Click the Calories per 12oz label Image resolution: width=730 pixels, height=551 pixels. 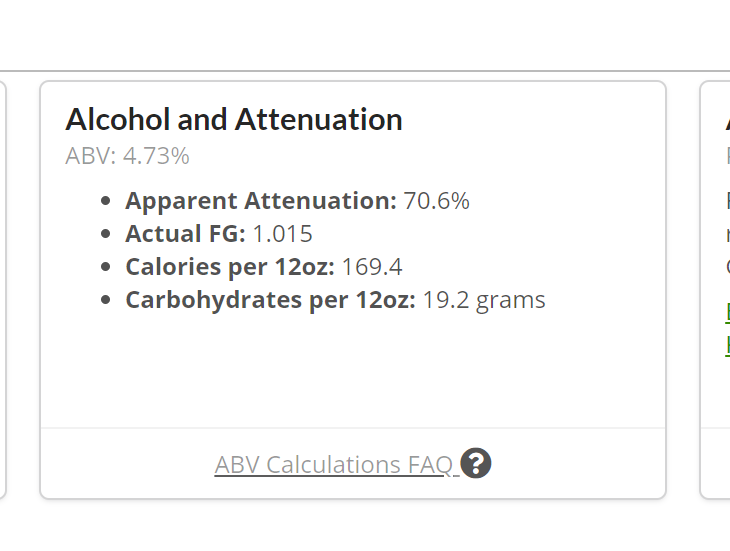(230, 267)
